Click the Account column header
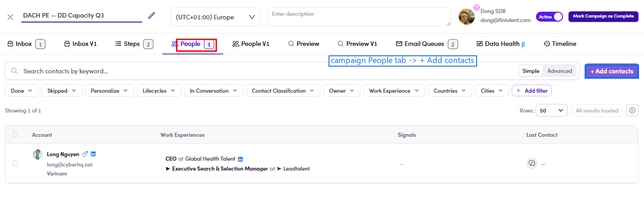This screenshot has width=644, height=207. pyautogui.click(x=42, y=135)
